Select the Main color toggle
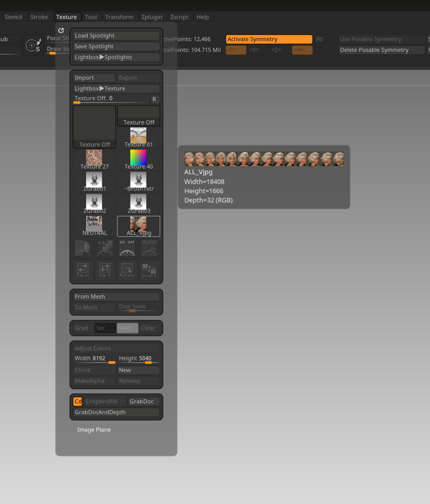Image resolution: width=430 pixels, height=504 pixels. click(x=127, y=328)
